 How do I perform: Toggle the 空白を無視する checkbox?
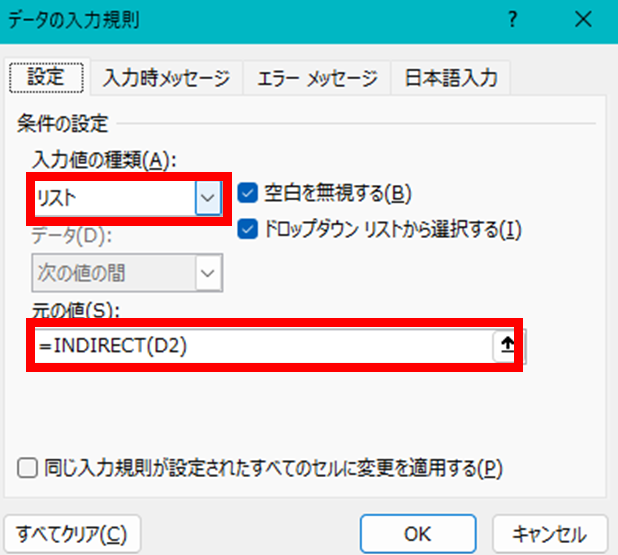(247, 193)
